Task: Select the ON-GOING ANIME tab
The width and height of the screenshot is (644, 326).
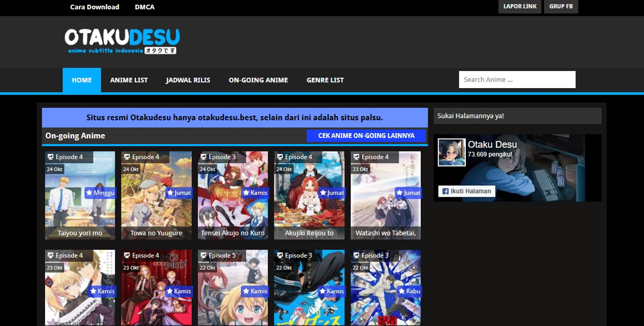Action: point(258,79)
